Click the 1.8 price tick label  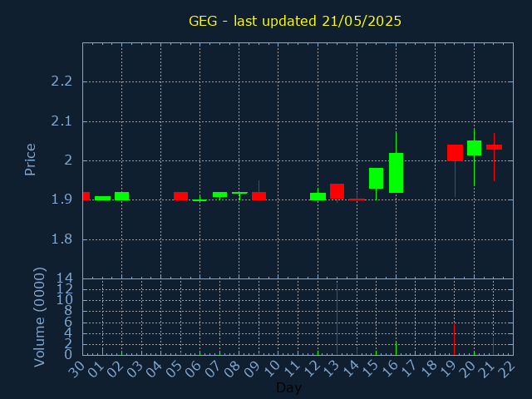62,239
